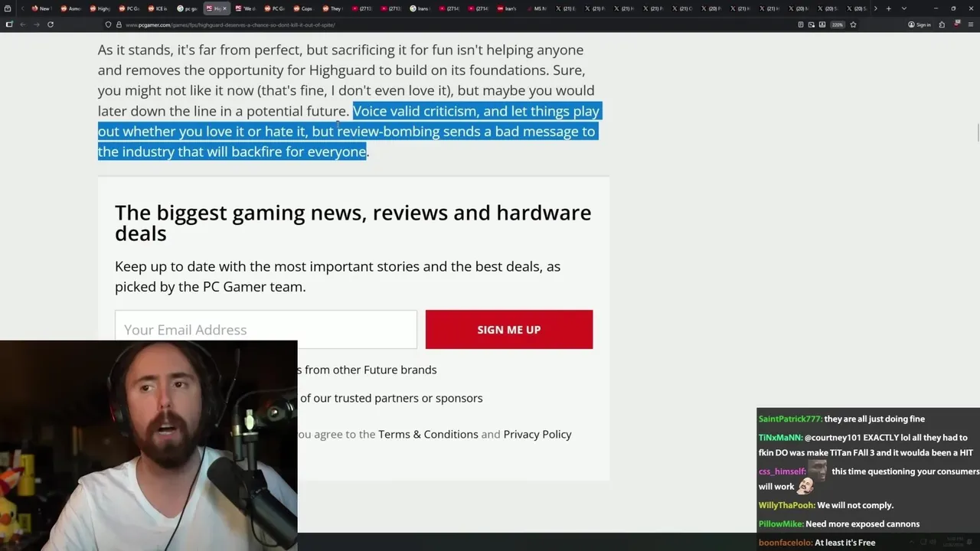Click the page vertical scrollbar thumb
Image resolution: width=980 pixels, height=551 pixels.
(977, 132)
